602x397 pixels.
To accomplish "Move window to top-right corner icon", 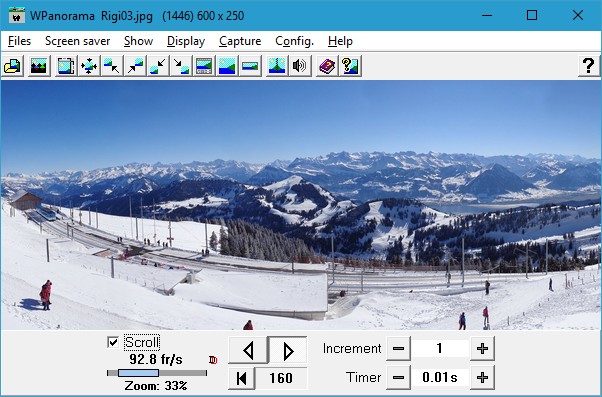I will click(135, 66).
